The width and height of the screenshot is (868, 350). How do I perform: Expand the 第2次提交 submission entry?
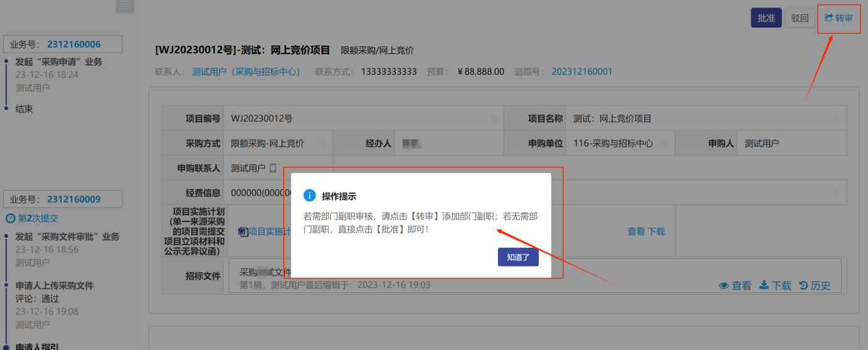point(32,218)
